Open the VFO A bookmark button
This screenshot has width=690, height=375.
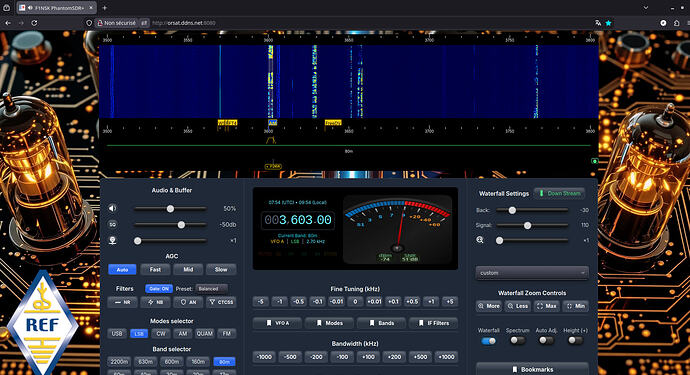277,323
